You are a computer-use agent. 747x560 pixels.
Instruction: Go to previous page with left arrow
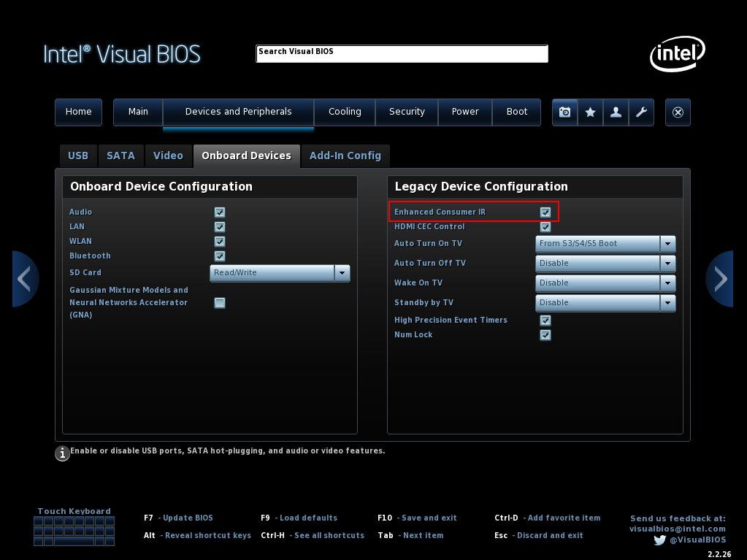(x=25, y=279)
